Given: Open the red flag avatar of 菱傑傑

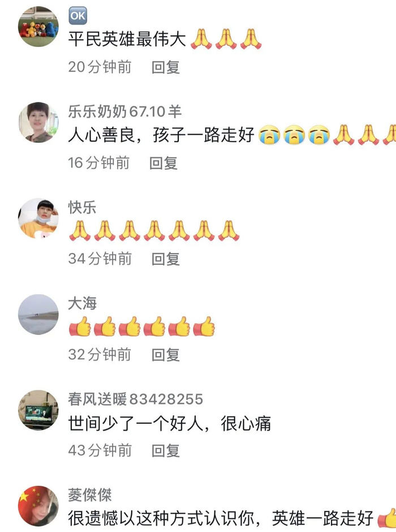Looking at the screenshot, I should (x=38, y=506).
